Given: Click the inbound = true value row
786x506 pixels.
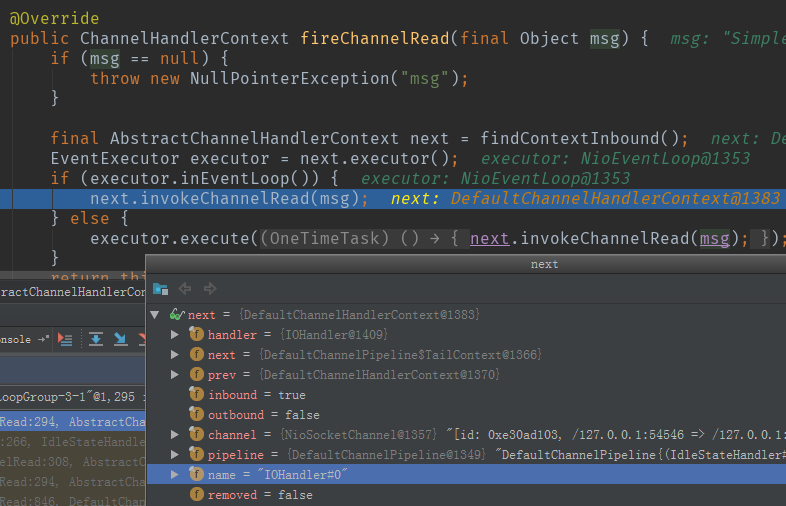Looking at the screenshot, I should [x=466, y=395].
